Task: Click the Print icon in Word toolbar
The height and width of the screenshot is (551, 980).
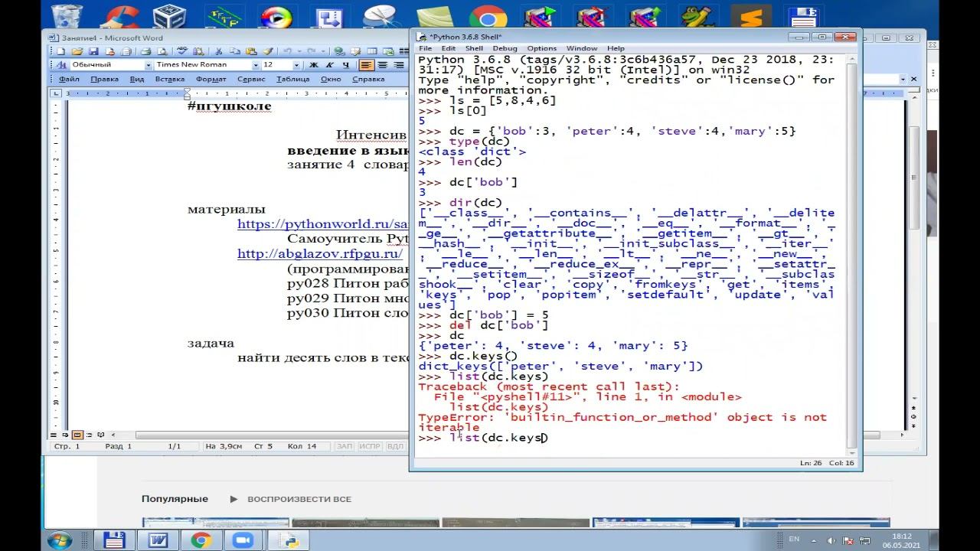Action: coord(146,51)
